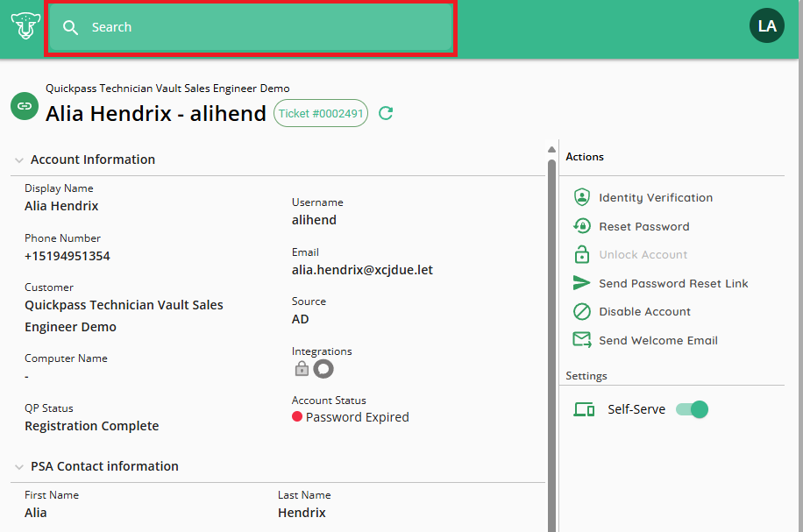Click the email alia.hendrix@xcjdue.let
The image size is (803, 532).
tap(362, 270)
